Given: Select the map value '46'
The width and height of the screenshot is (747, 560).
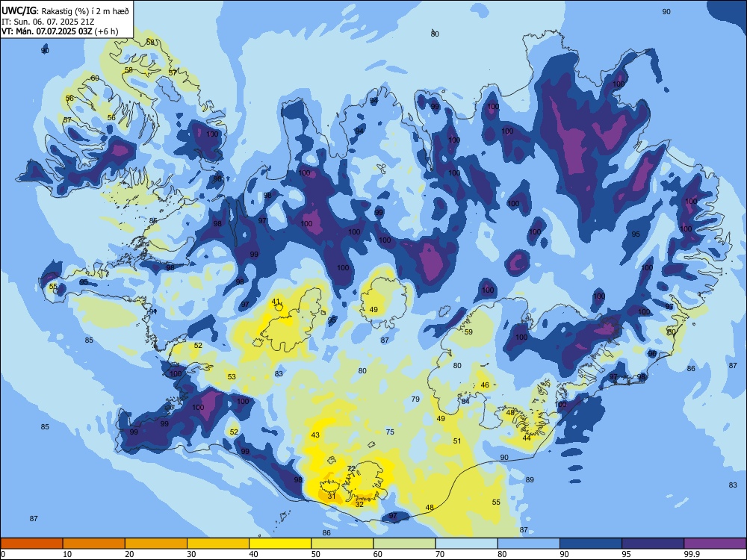Looking at the screenshot, I should pos(485,385).
